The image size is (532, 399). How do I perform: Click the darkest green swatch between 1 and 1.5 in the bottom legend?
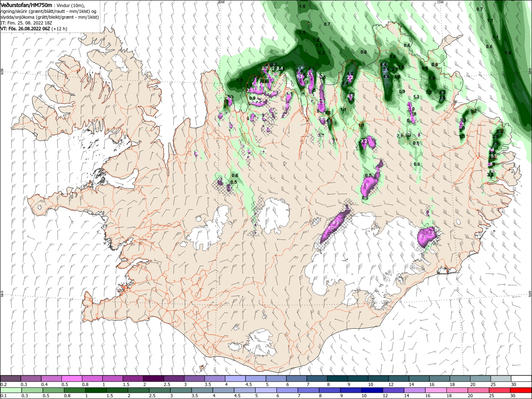96,390
